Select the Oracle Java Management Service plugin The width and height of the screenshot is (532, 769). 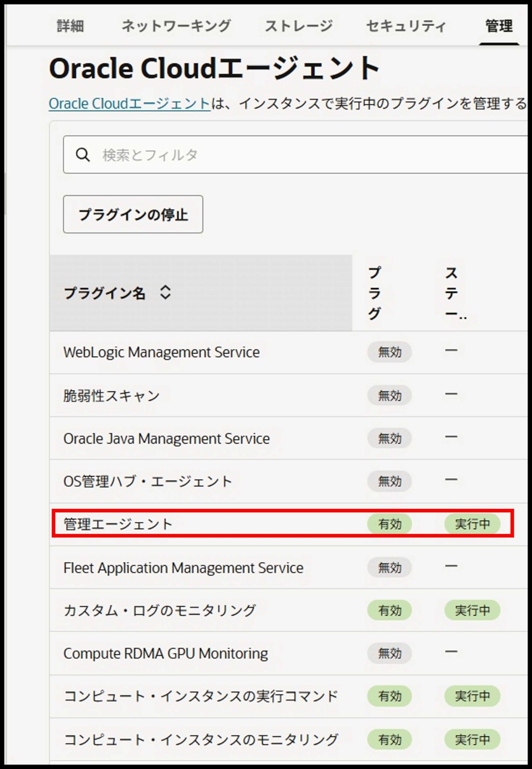[166, 439]
